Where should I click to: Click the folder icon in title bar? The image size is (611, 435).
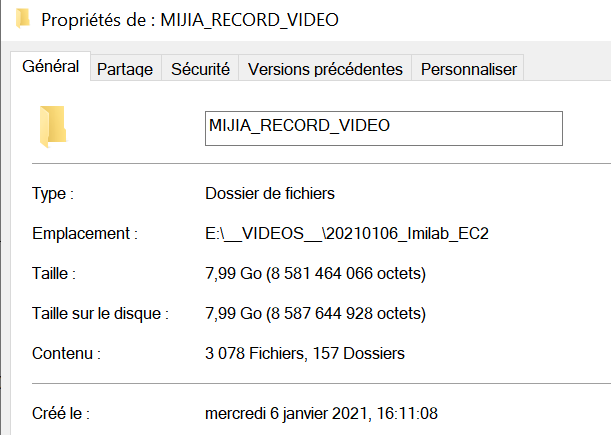23,19
